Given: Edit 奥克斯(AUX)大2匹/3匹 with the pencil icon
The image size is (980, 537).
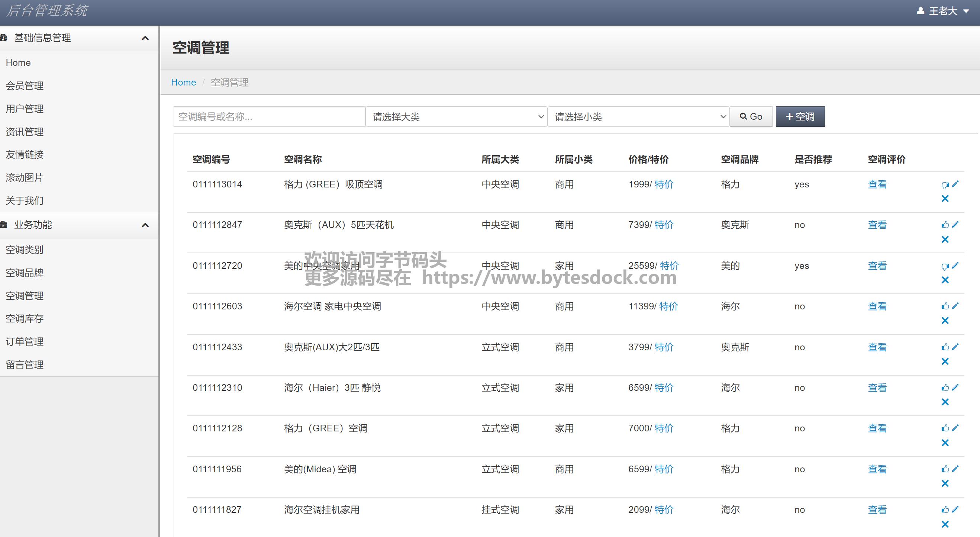Looking at the screenshot, I should [x=955, y=347].
